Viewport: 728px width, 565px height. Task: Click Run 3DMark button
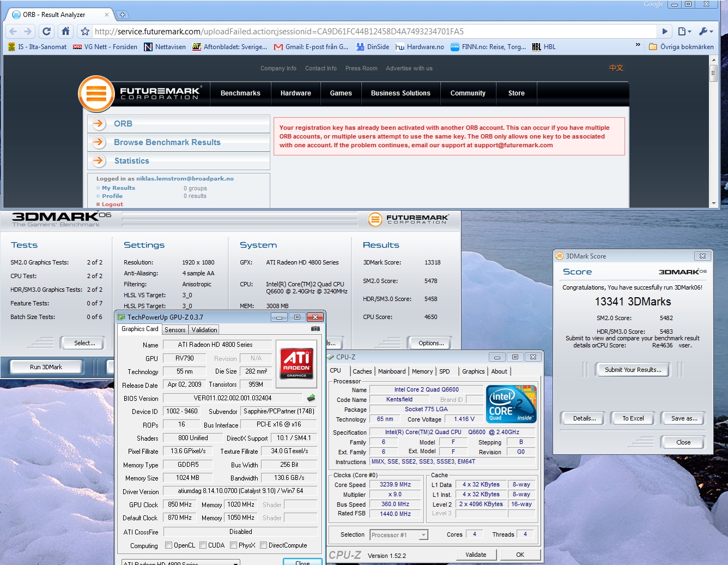46,367
